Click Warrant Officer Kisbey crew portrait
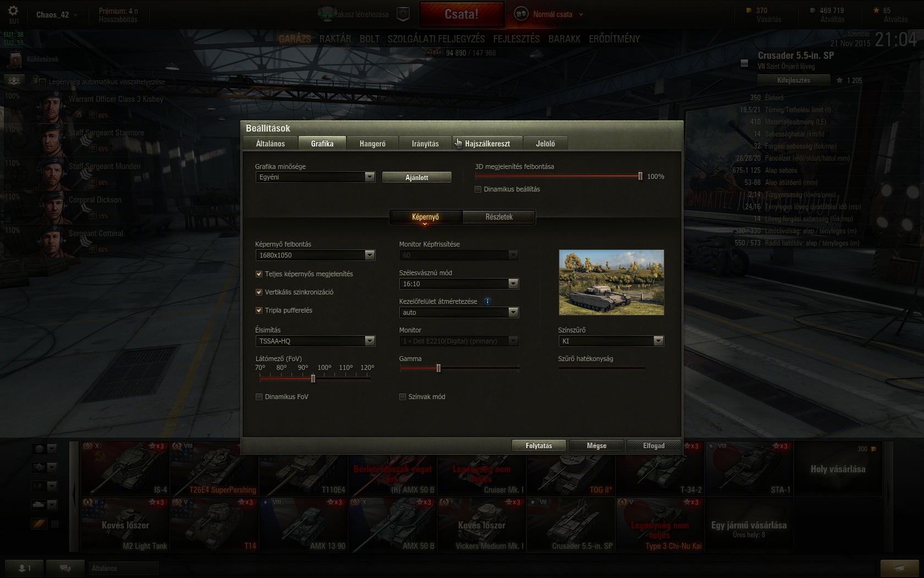Image resolution: width=924 pixels, height=578 pixels. pos(52,107)
